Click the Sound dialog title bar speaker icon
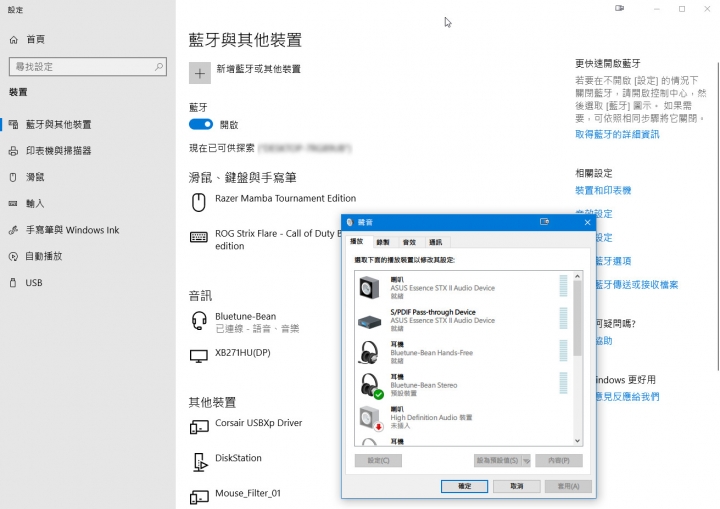Image resolution: width=720 pixels, height=509 pixels. tap(350, 222)
